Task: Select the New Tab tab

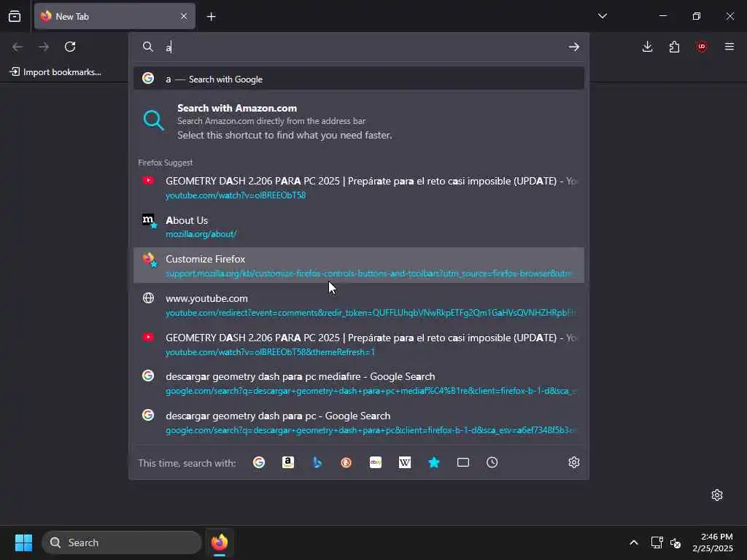Action: pyautogui.click(x=115, y=16)
